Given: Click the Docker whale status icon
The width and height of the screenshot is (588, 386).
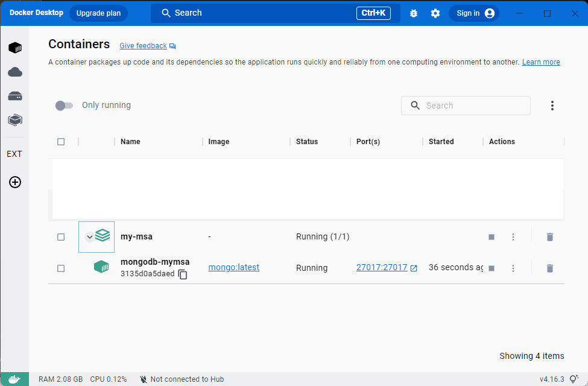Looking at the screenshot, I should tap(14, 379).
